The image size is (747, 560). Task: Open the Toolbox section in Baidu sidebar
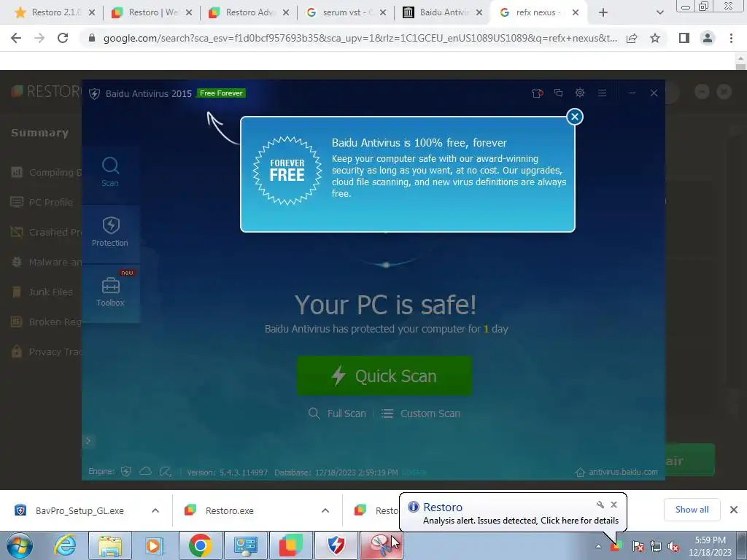[x=110, y=292]
